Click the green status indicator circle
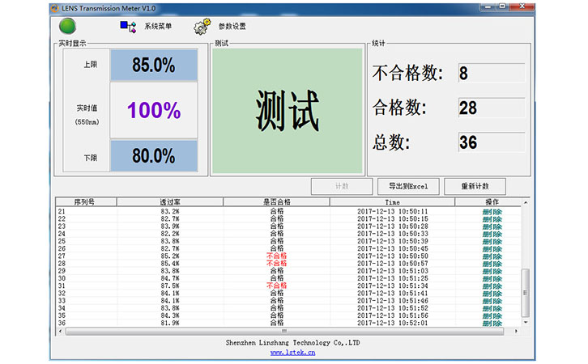Image resolution: width=588 pixels, height=364 pixels. (68, 26)
